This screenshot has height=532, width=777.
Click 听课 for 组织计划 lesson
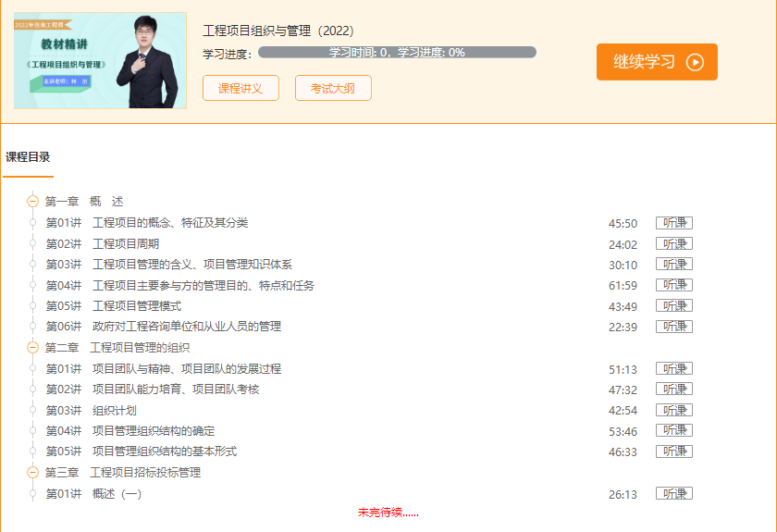click(673, 410)
